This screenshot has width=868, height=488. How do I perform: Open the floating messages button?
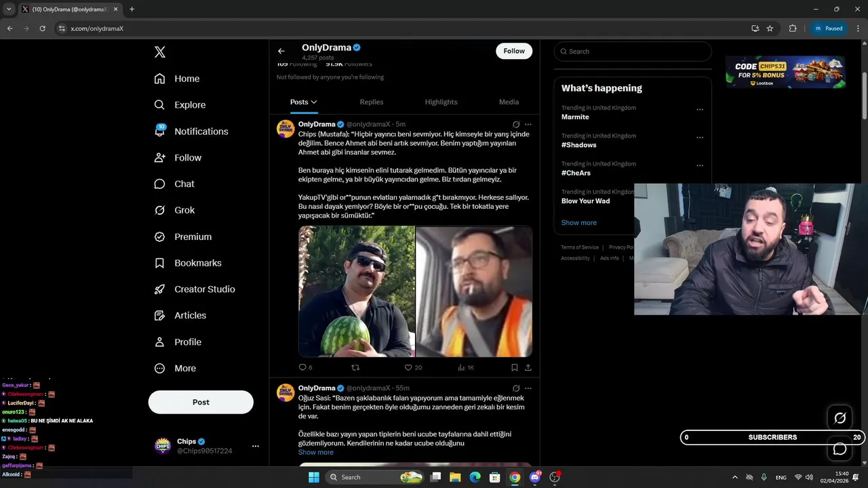pos(840,449)
